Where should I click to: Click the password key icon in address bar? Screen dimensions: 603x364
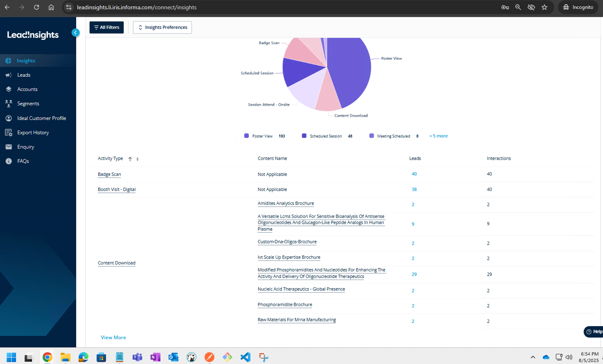coord(505,7)
